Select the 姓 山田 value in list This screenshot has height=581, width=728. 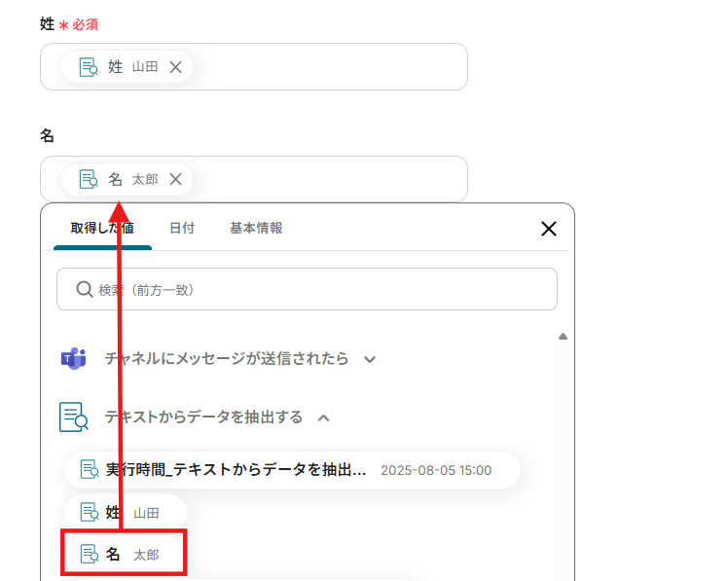coord(126,512)
